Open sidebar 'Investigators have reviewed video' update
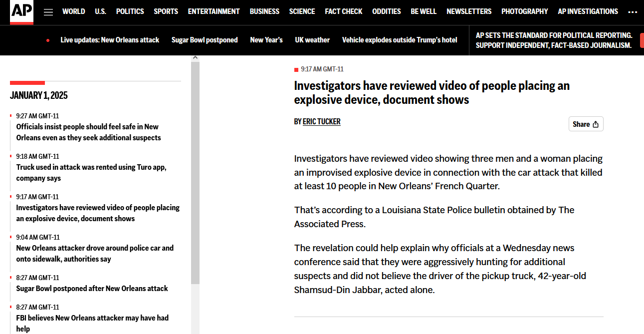 point(98,213)
